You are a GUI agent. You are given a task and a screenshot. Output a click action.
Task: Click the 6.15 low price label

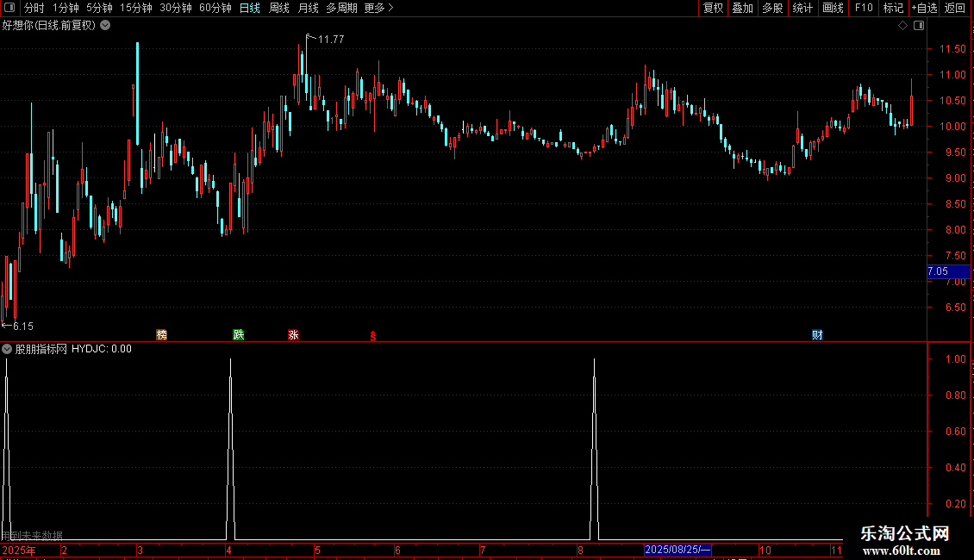[x=23, y=326]
